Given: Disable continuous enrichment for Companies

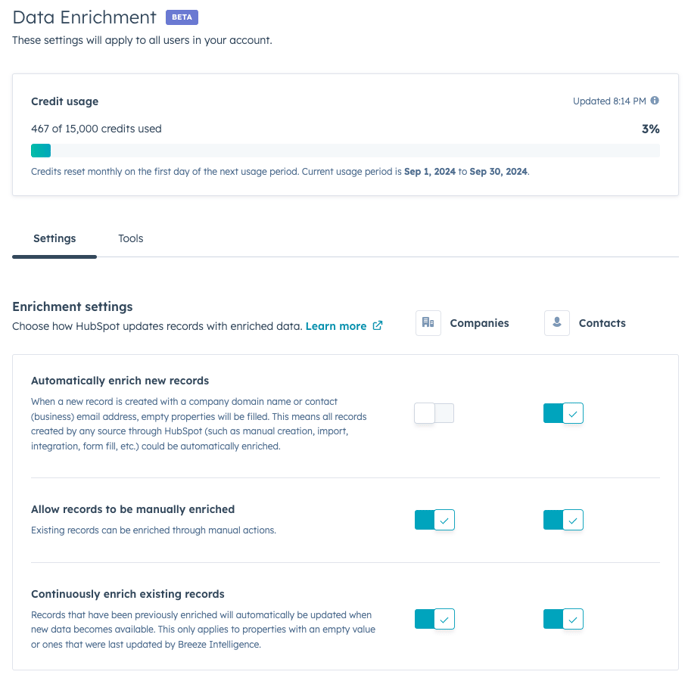Looking at the screenshot, I should pos(434,619).
